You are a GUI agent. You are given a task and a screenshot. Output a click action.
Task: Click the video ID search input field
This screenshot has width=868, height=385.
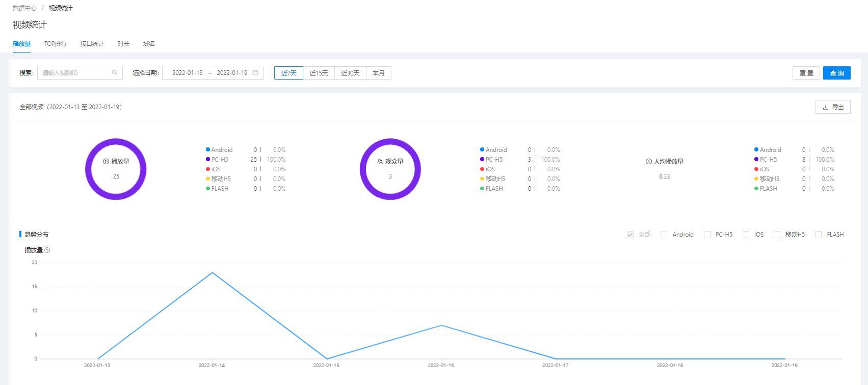pos(80,73)
